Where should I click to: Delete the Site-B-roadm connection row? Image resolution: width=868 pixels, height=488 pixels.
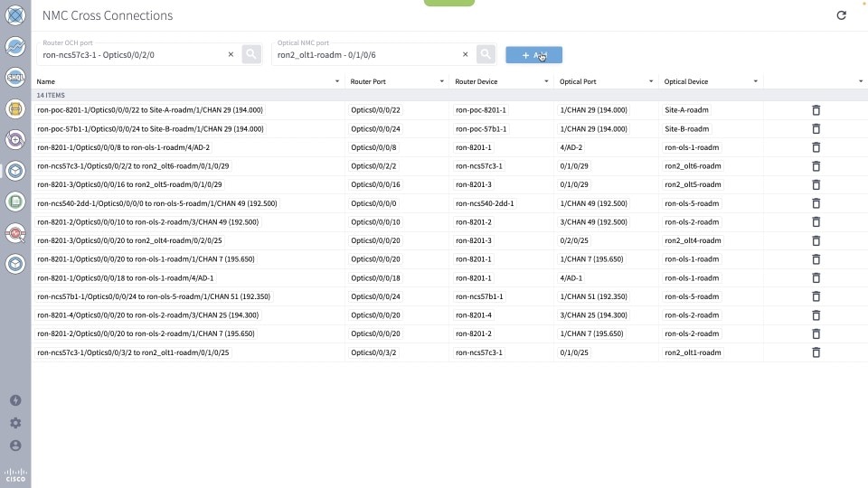tap(816, 129)
